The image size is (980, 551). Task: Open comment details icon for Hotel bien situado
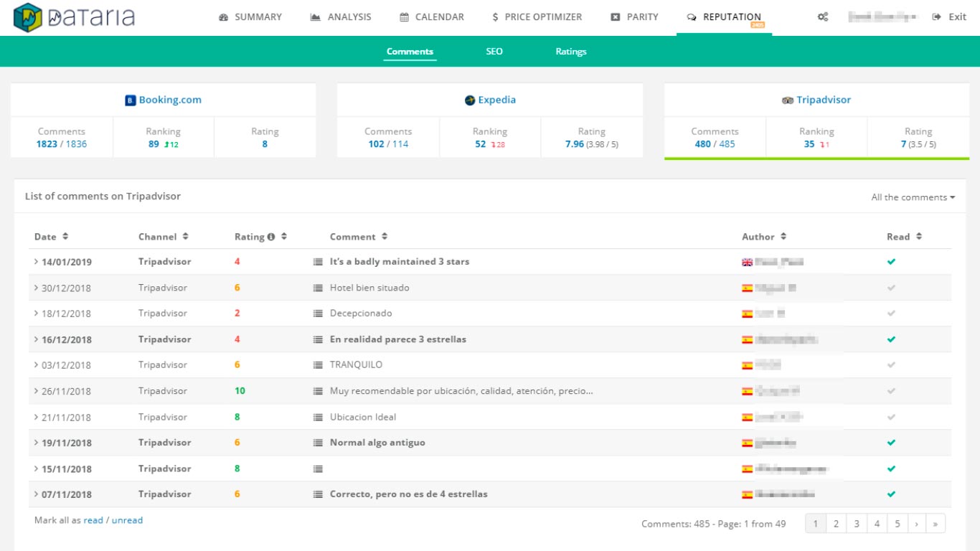tap(318, 288)
